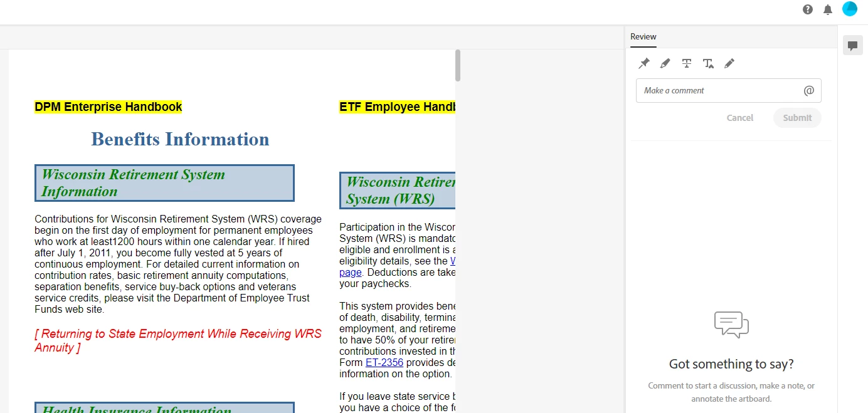Viewport: 868px width, 413px height.
Task: Open the user profile avatar
Action: click(x=850, y=9)
